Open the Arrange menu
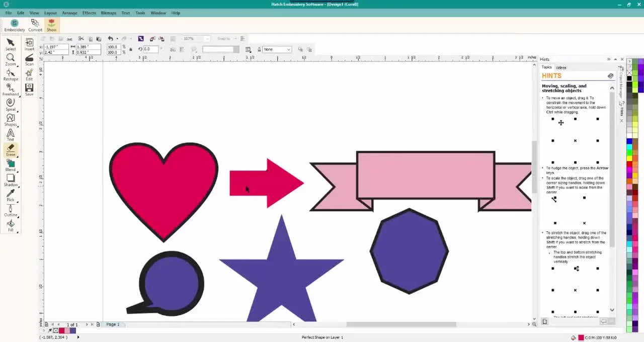Viewport: 644px width, 342px height. click(x=69, y=13)
